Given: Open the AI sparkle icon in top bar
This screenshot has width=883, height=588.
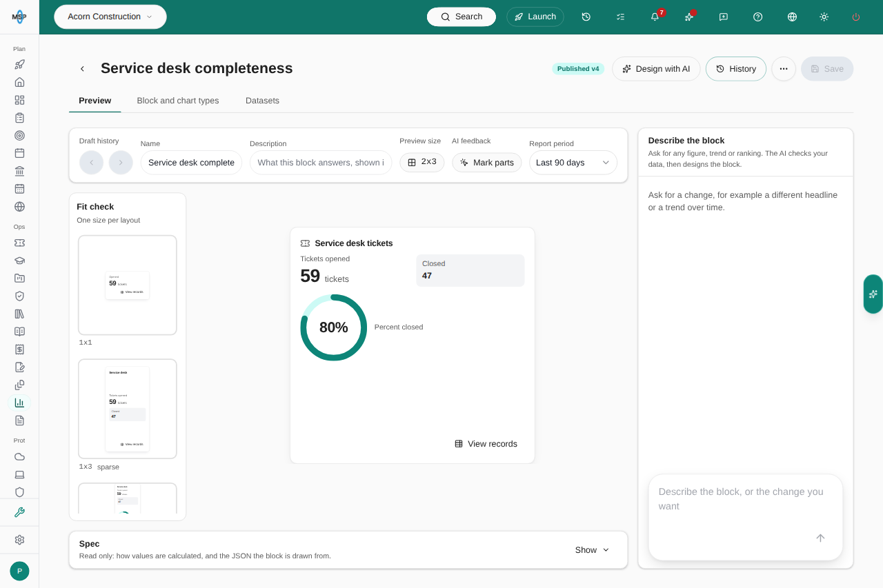Looking at the screenshot, I should tap(689, 17).
